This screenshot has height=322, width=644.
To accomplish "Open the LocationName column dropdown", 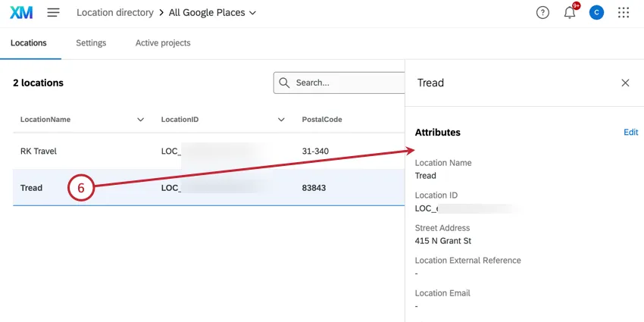I will click(x=140, y=120).
